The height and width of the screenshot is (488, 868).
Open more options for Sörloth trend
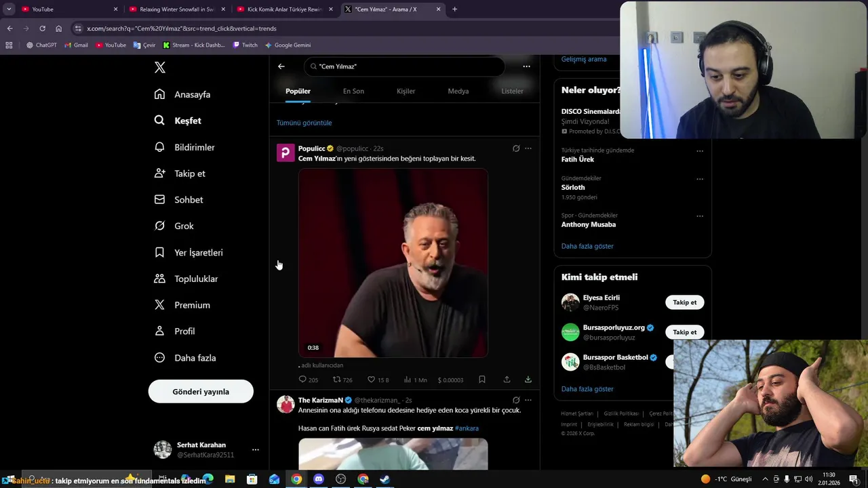tap(700, 179)
